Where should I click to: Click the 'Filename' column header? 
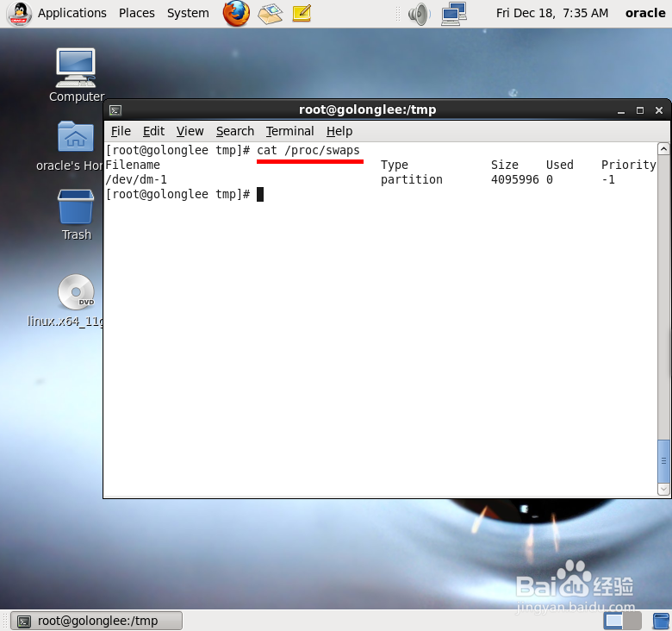coord(133,165)
